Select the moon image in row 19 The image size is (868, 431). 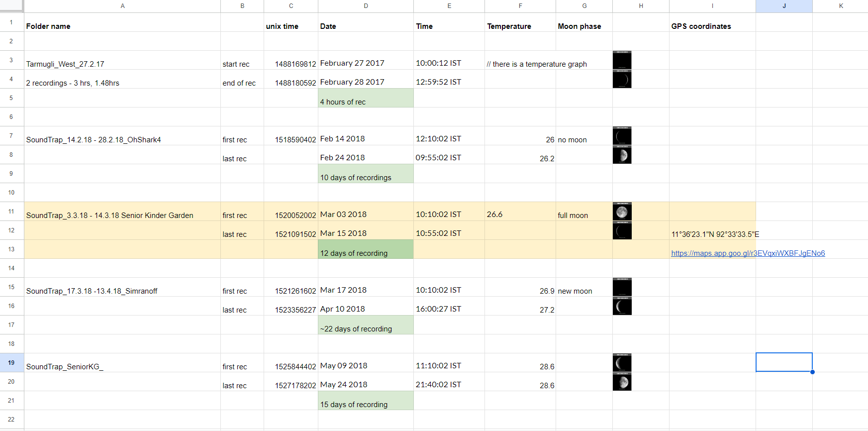[622, 363]
